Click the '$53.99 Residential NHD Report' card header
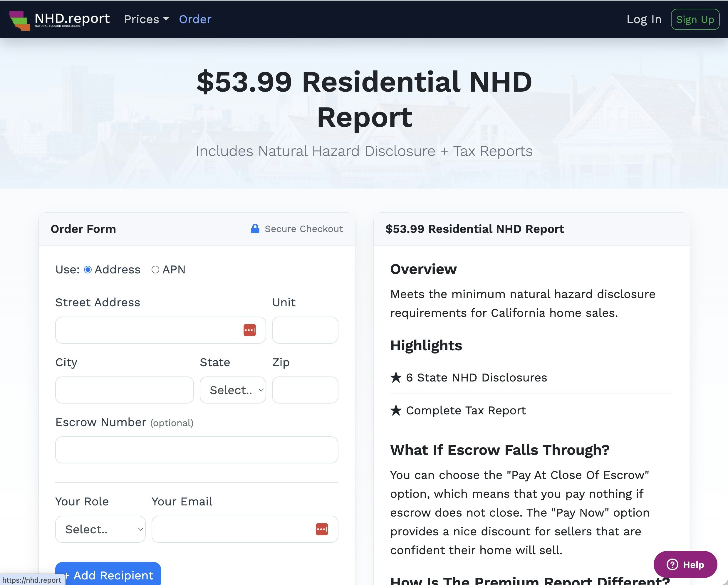This screenshot has height=585, width=728. coord(475,229)
